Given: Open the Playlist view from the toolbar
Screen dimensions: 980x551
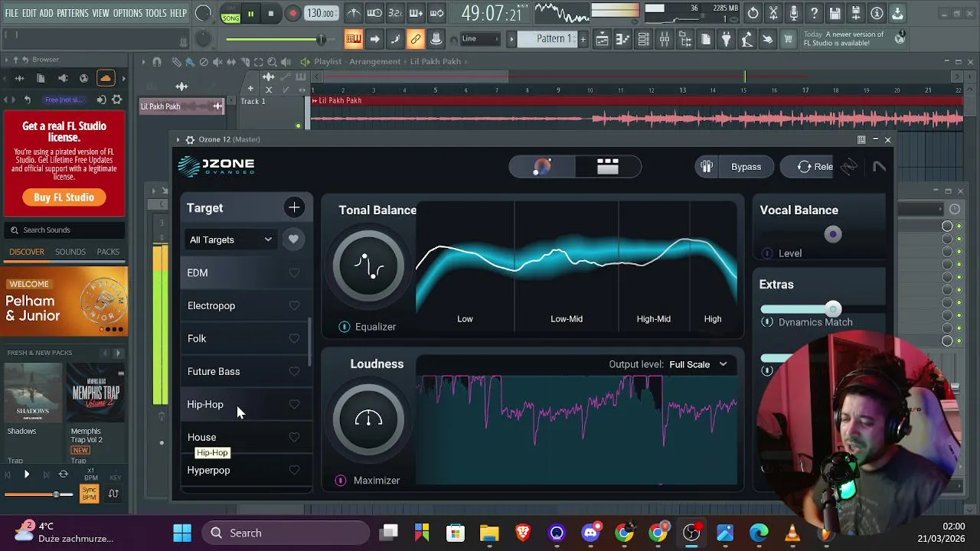Looking at the screenshot, I should [603, 39].
